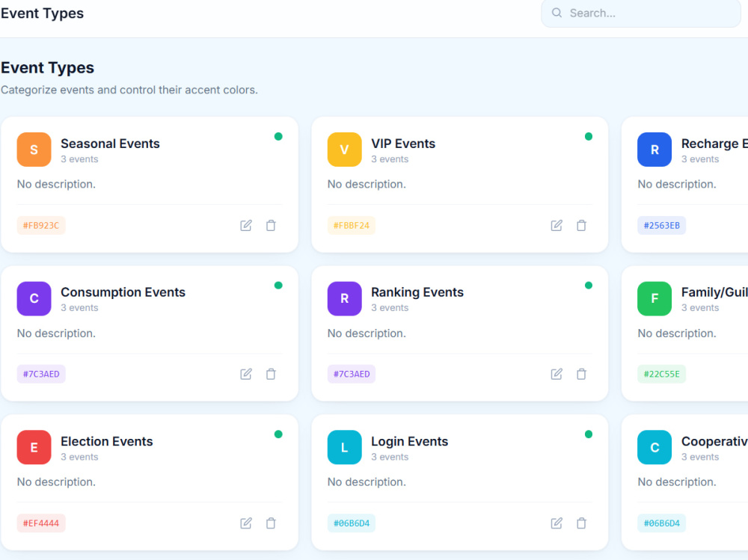Click the Ranking Events #7C3AED chip

pos(351,374)
